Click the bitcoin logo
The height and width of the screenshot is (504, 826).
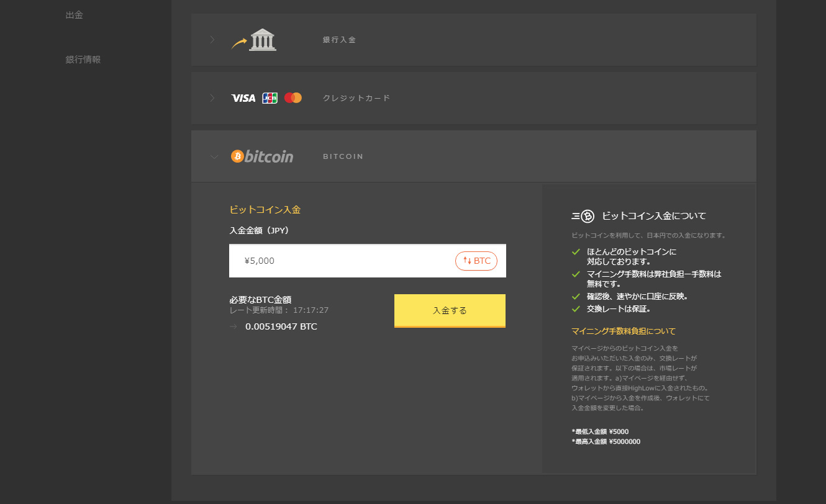point(262,156)
